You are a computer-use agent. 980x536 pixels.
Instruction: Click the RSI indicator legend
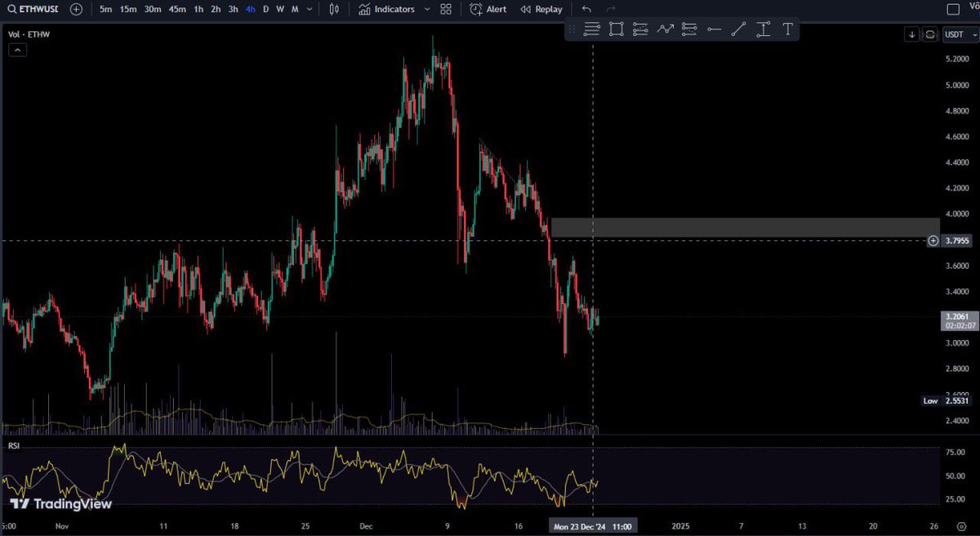(x=14, y=445)
